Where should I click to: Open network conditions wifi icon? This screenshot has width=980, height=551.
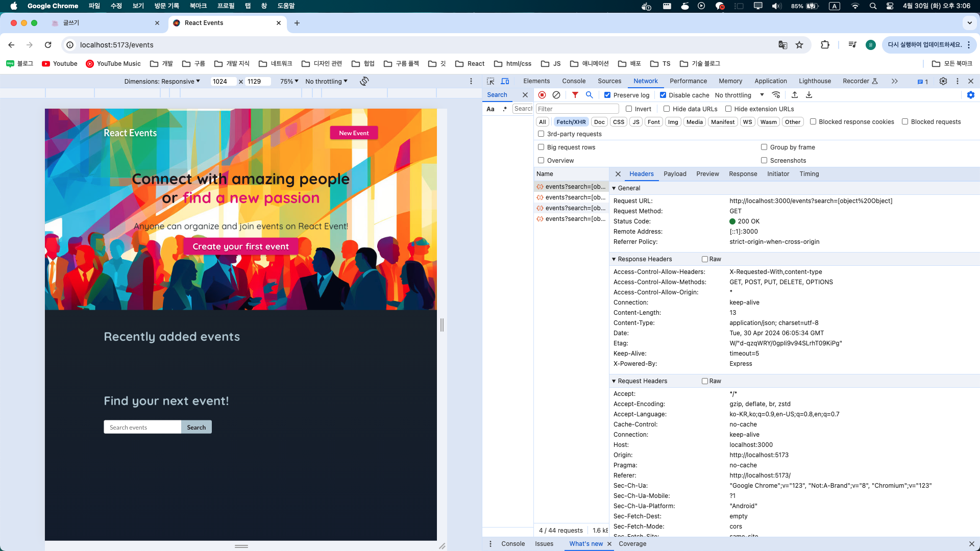coord(776,95)
